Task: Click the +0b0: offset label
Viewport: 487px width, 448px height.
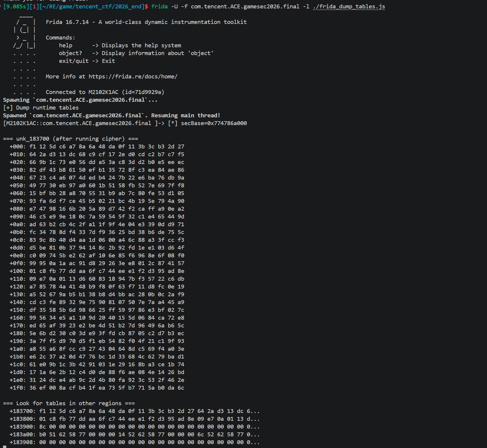Action: (x=18, y=232)
